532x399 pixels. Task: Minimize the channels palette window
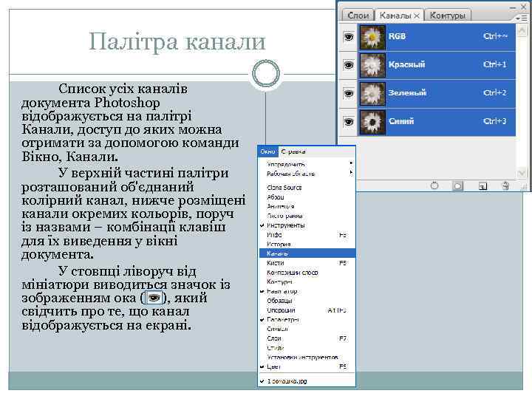point(514,7)
